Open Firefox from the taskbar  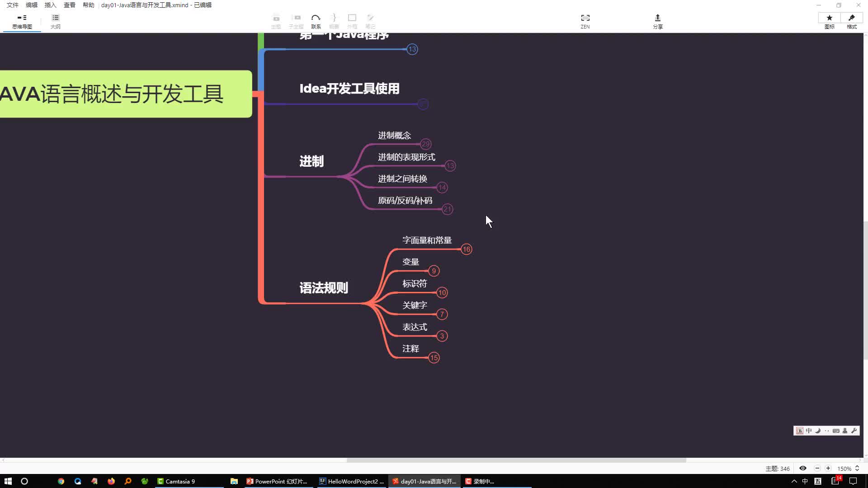[111, 481]
